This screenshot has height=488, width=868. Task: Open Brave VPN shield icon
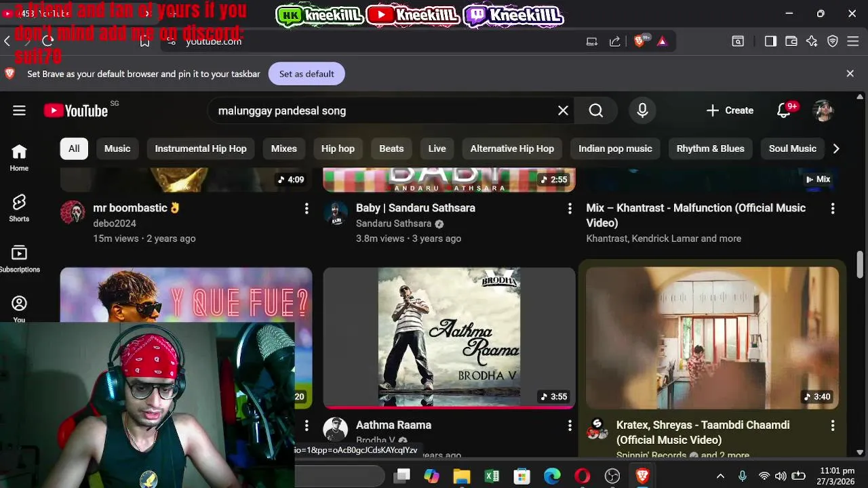pos(833,41)
